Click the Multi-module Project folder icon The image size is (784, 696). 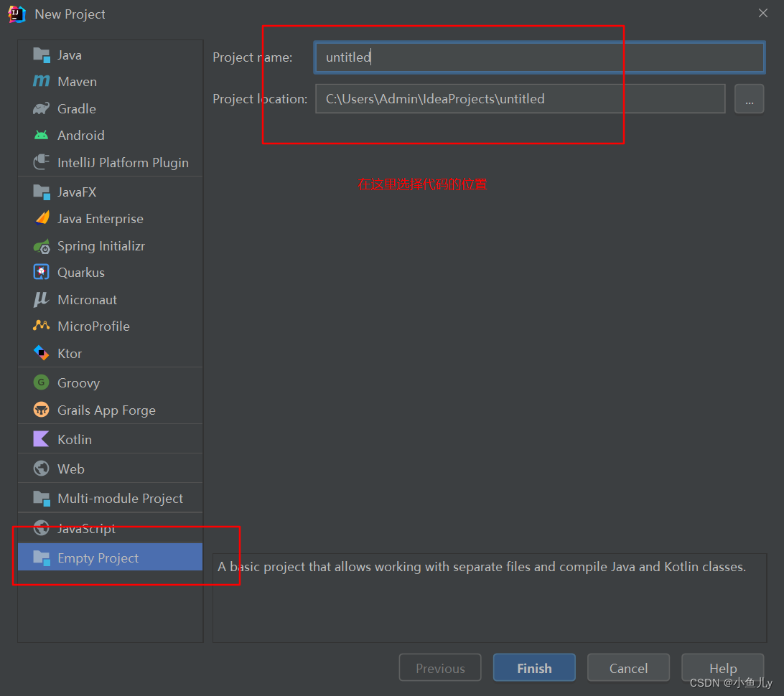pyautogui.click(x=42, y=498)
